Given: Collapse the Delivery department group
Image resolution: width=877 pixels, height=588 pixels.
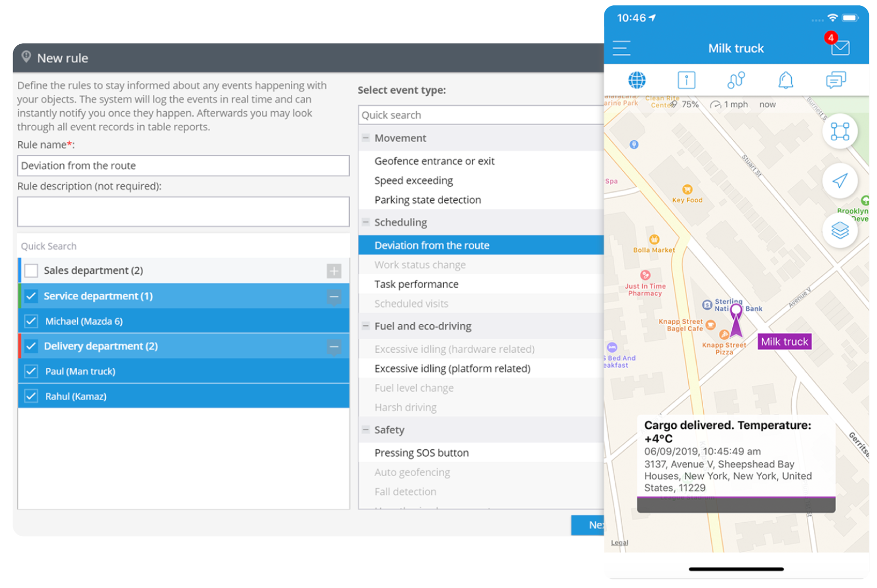Looking at the screenshot, I should click(334, 346).
